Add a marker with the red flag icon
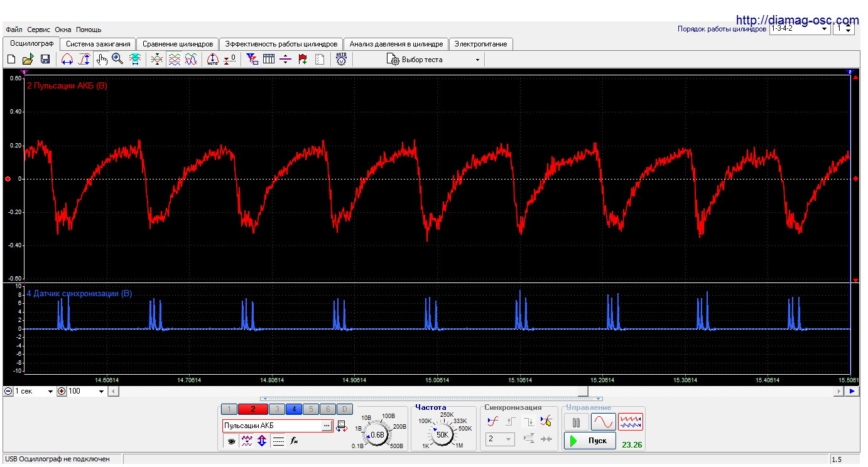This screenshot has width=868, height=467. 303,60
